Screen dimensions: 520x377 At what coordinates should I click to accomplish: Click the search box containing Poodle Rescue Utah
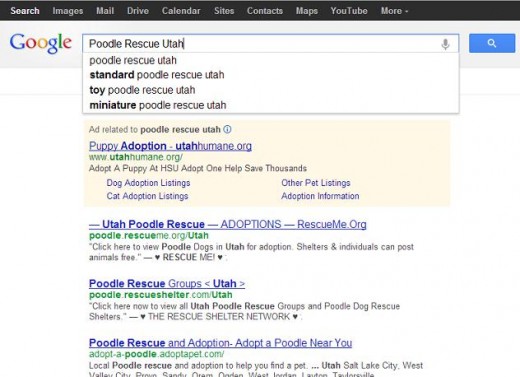point(271,43)
